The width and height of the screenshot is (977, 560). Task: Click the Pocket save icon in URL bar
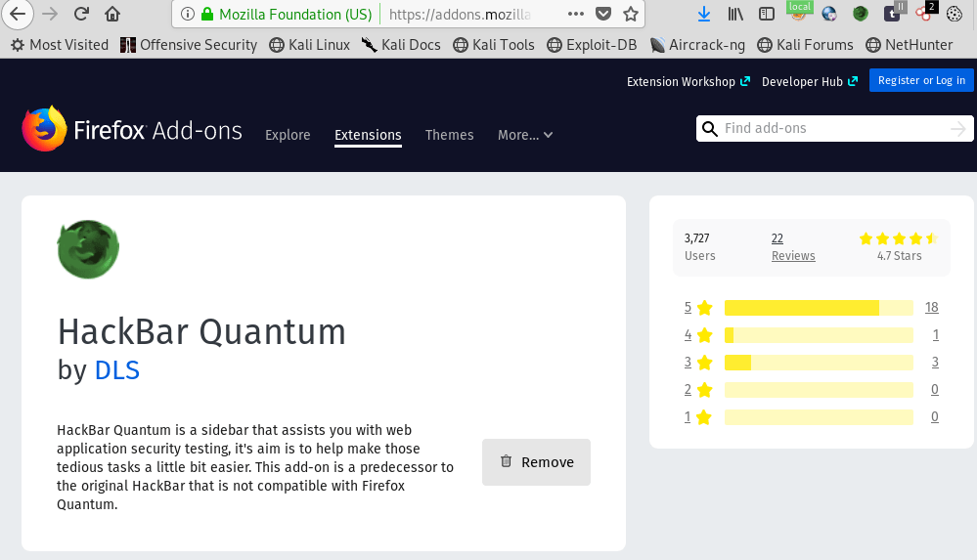[x=603, y=15]
